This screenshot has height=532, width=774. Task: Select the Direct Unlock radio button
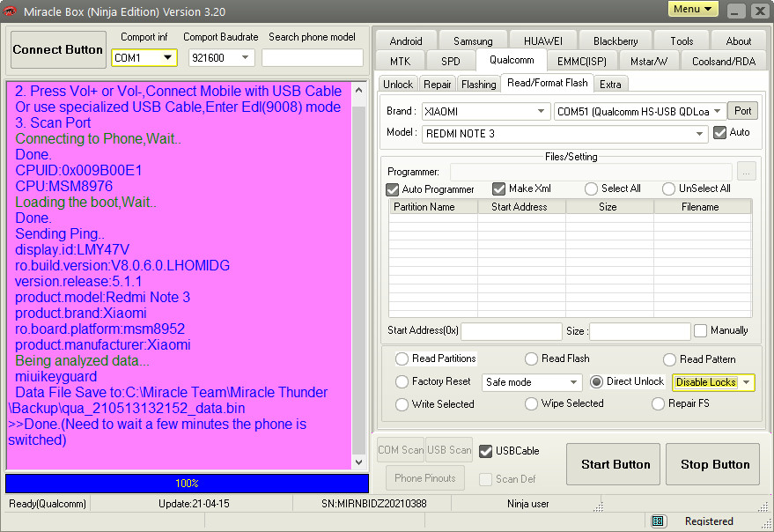(x=596, y=381)
